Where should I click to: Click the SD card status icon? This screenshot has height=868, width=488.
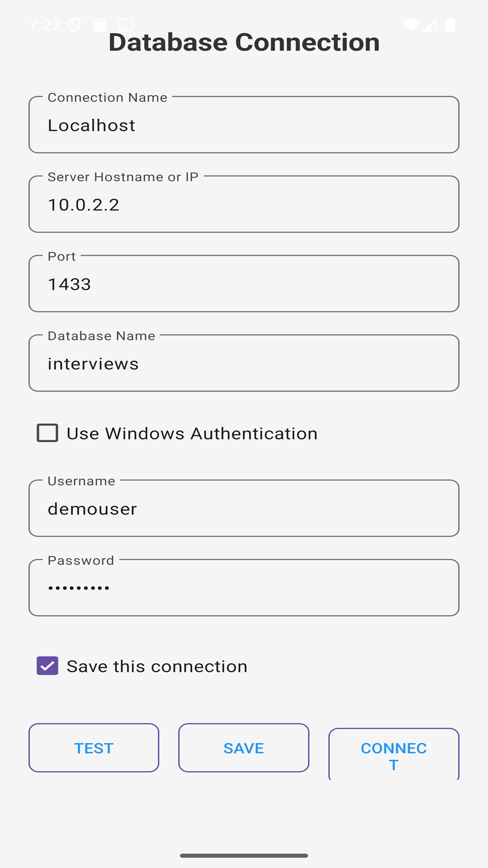100,25
